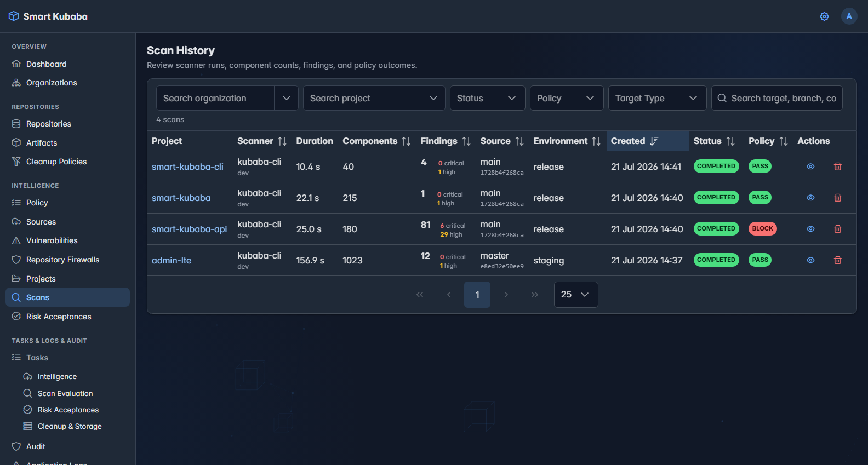The height and width of the screenshot is (465, 868).
Task: Open Projects in sidebar
Action: pos(67,279)
